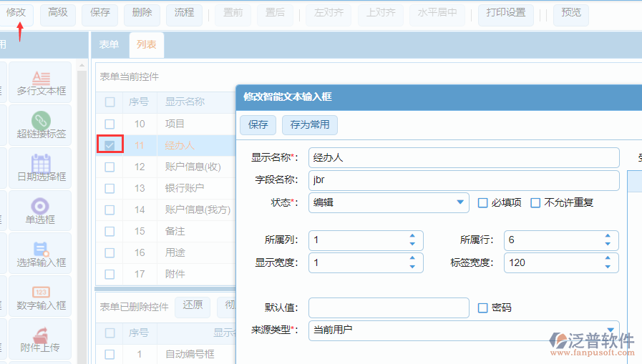Screen dimensions: 642x364
Task: Open the 状态 dropdown showing 编辑
Action: point(460,203)
